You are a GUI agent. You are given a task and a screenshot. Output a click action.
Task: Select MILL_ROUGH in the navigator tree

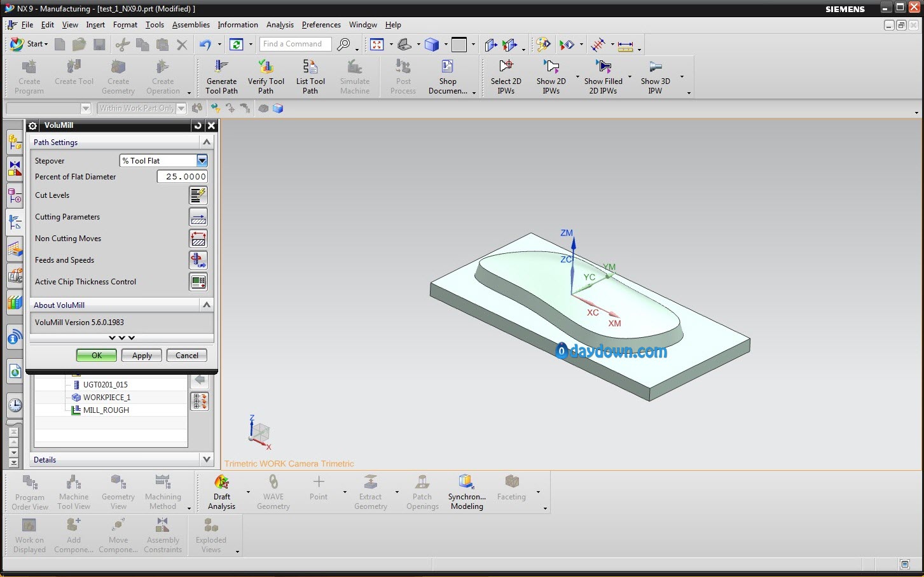coord(106,410)
